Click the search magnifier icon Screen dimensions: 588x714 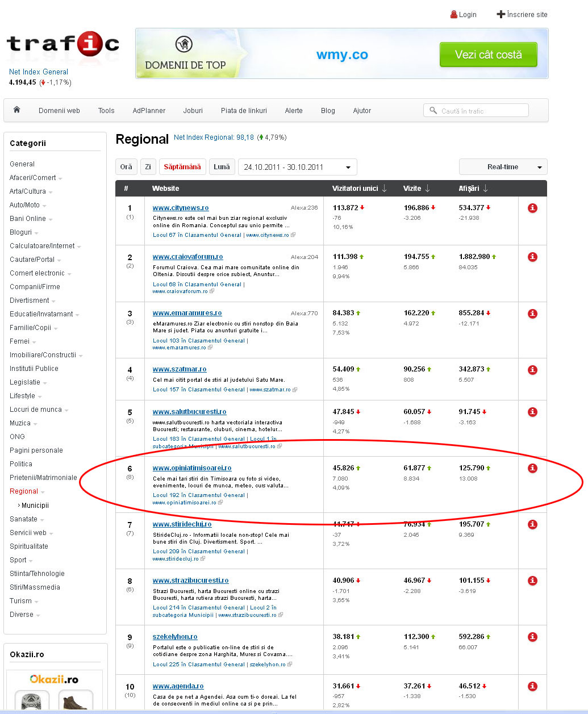(x=433, y=111)
